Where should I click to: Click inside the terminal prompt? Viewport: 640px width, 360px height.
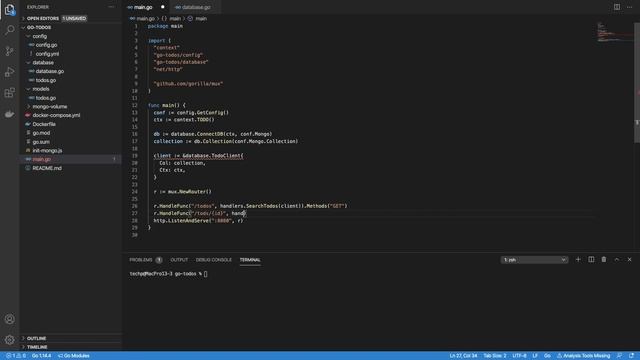(205, 274)
